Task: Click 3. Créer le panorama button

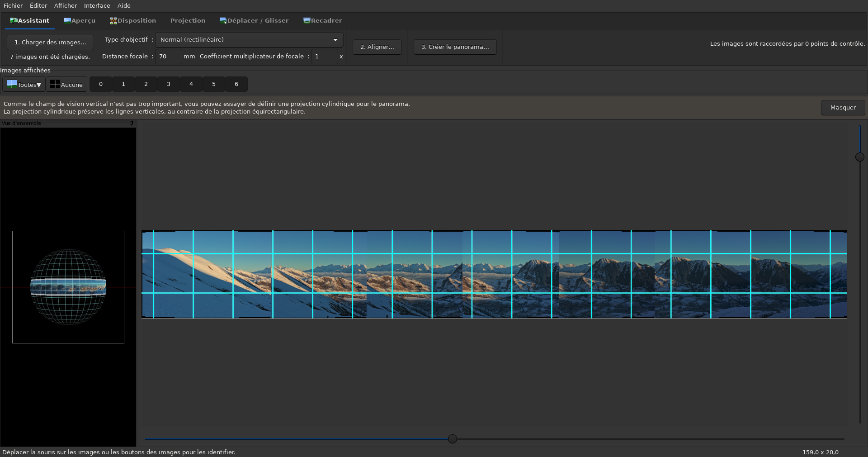Action: 455,47
